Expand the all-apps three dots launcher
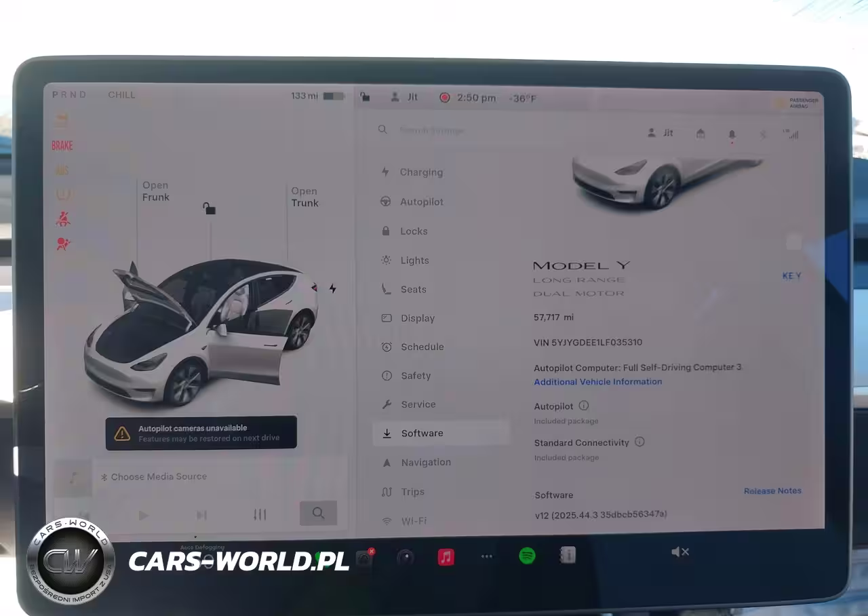Image resolution: width=868 pixels, height=616 pixels. point(487,556)
